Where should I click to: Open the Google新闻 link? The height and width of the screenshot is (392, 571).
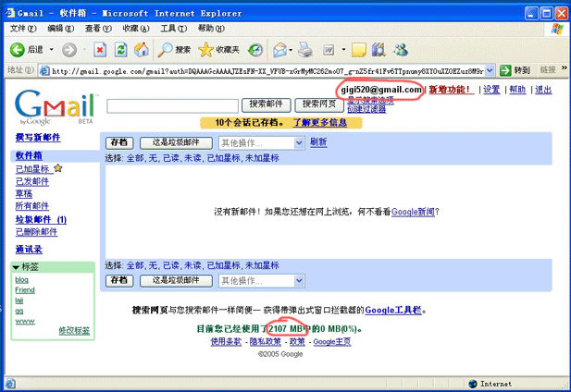413,212
